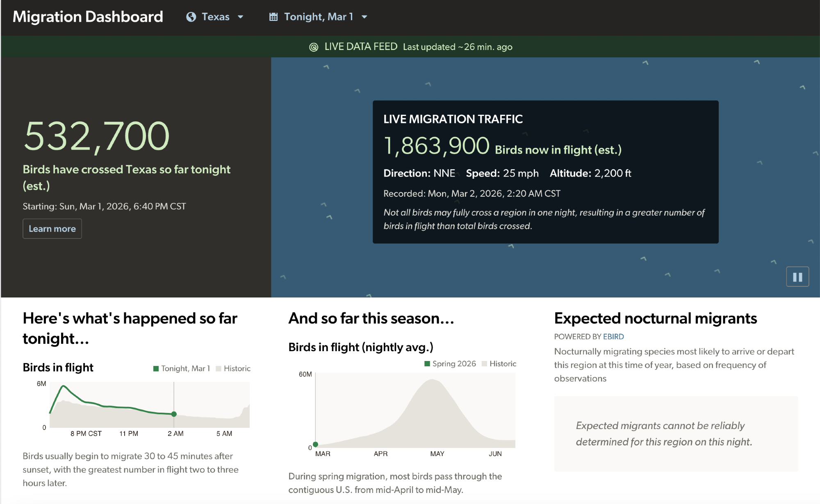Toggle the Spring 2026 legend swatch
This screenshot has width=820, height=504.
click(427, 363)
